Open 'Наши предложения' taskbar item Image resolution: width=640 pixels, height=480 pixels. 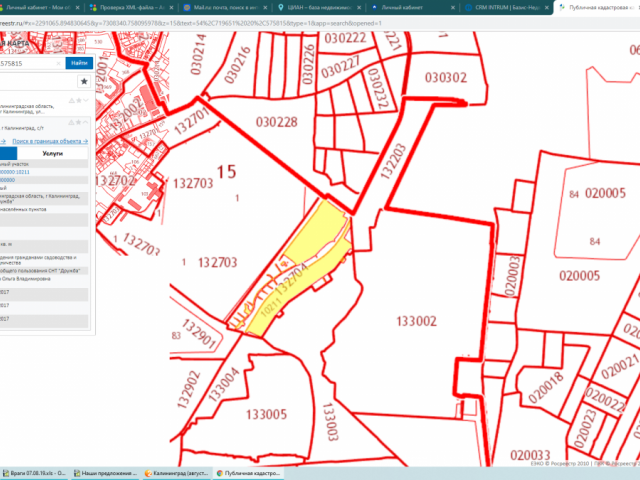tap(107, 473)
